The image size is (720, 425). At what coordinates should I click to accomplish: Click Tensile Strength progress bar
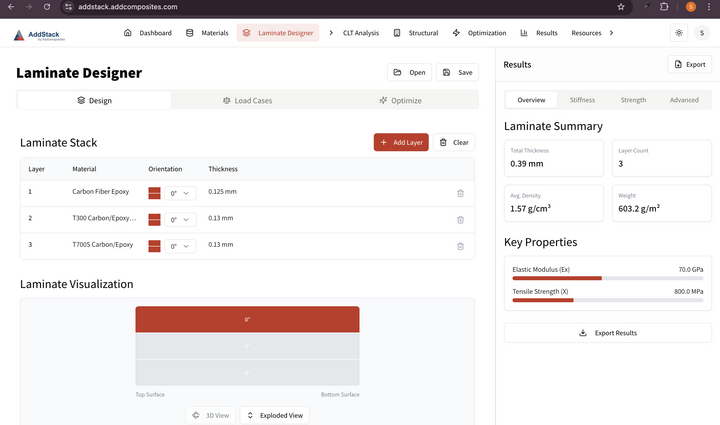[x=608, y=300]
